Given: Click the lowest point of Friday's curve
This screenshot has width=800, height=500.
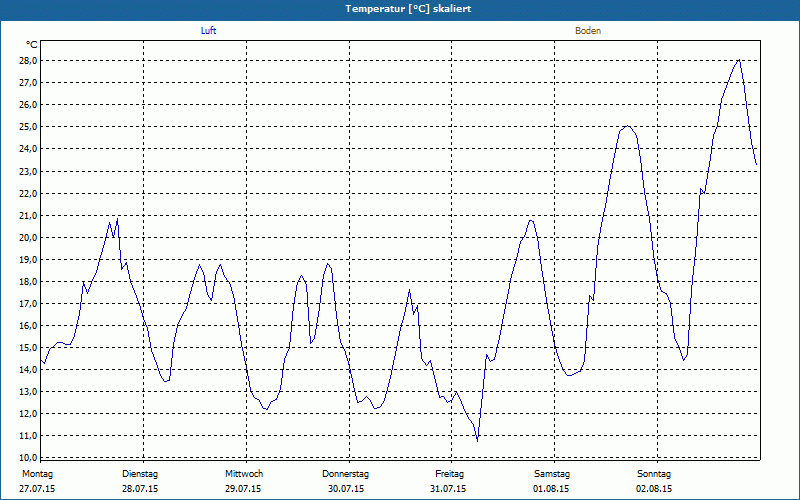Looking at the screenshot, I should click(x=478, y=440).
